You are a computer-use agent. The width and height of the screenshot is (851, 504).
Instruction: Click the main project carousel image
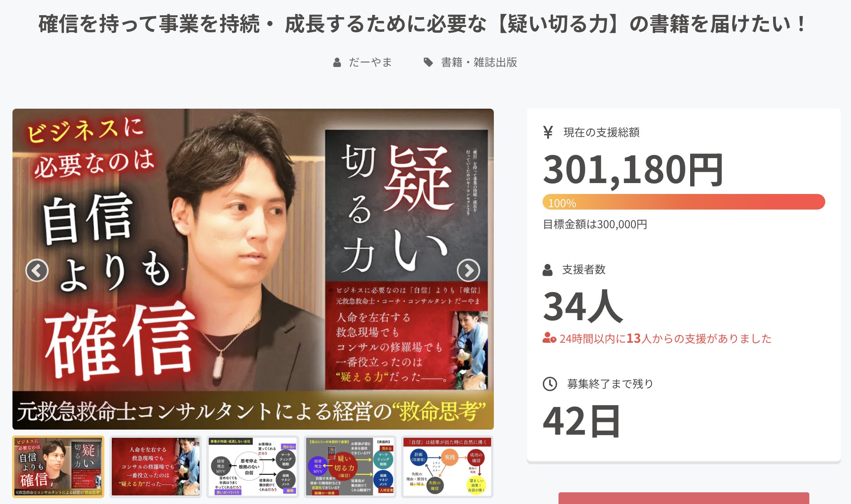coord(253,269)
